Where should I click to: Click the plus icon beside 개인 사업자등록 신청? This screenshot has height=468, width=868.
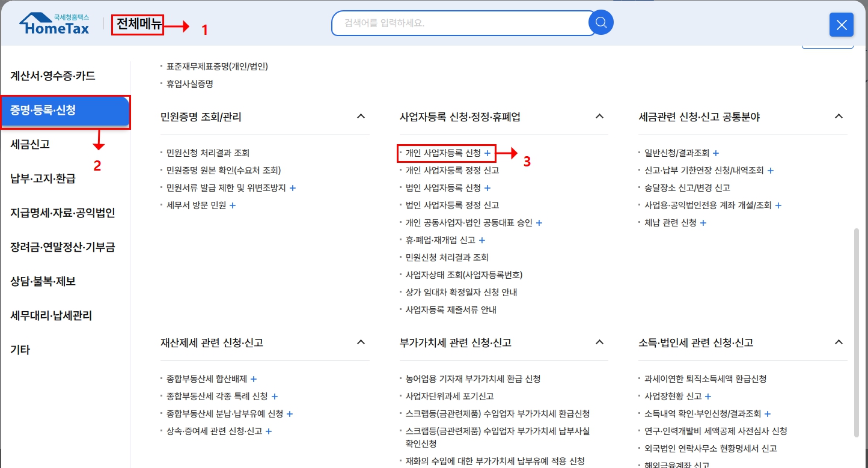488,153
